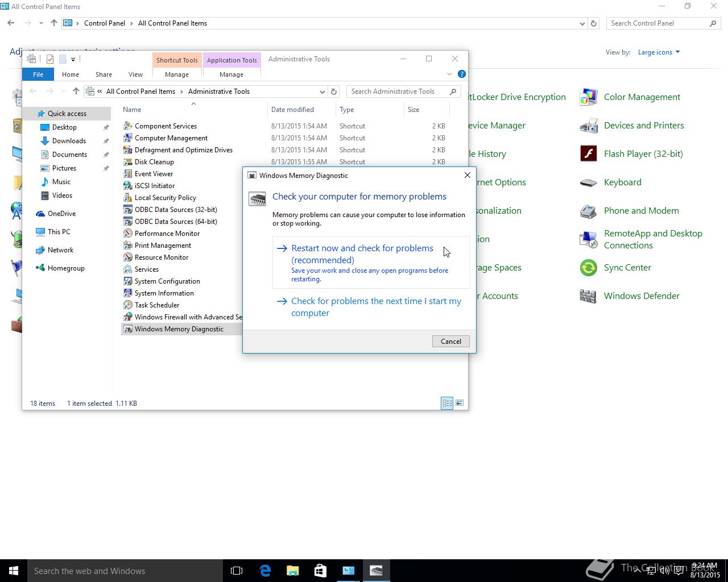Click the Print Management icon
This screenshot has width=728, height=582.
(128, 246)
